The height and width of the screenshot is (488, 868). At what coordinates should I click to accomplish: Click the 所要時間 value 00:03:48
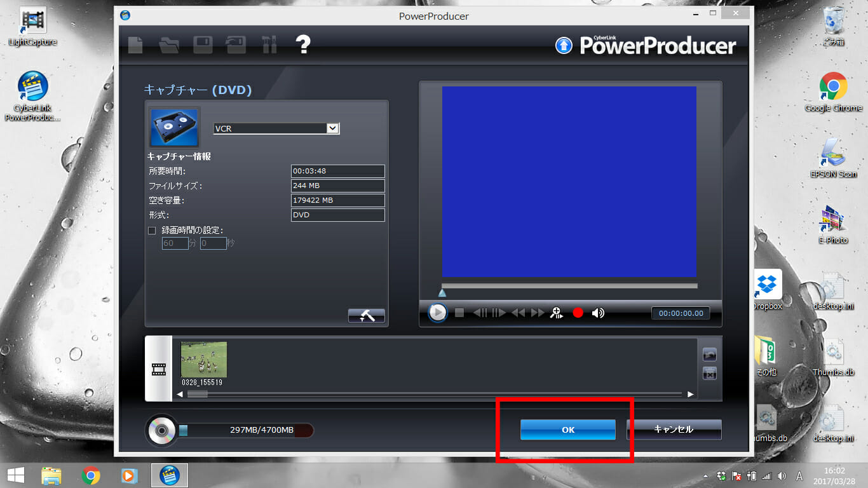(x=337, y=172)
